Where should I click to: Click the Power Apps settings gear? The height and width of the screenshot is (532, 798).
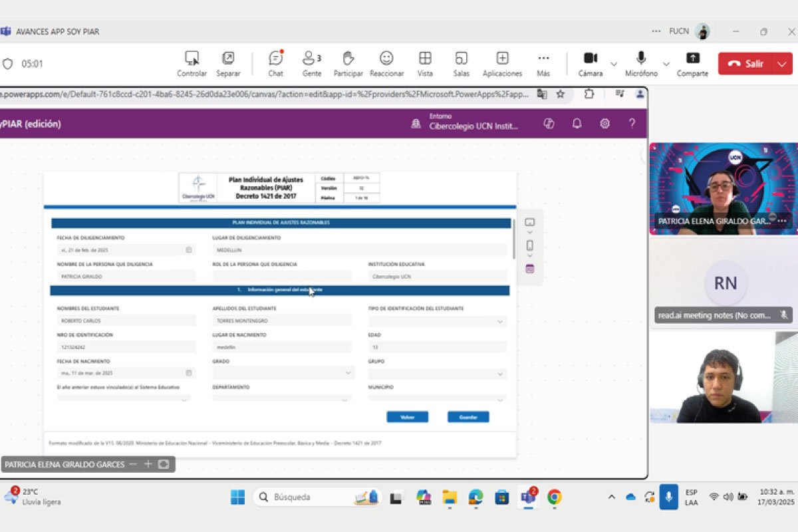coord(604,123)
